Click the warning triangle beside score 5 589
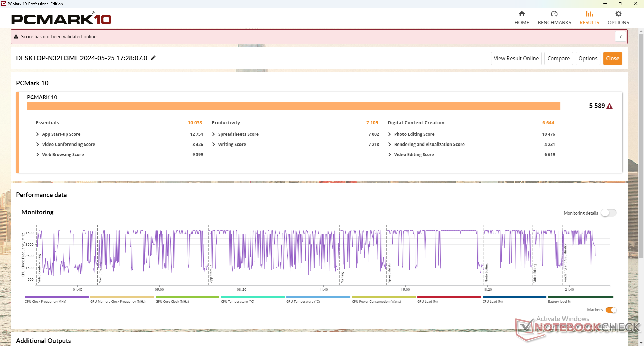This screenshot has width=644, height=346. pos(610,106)
